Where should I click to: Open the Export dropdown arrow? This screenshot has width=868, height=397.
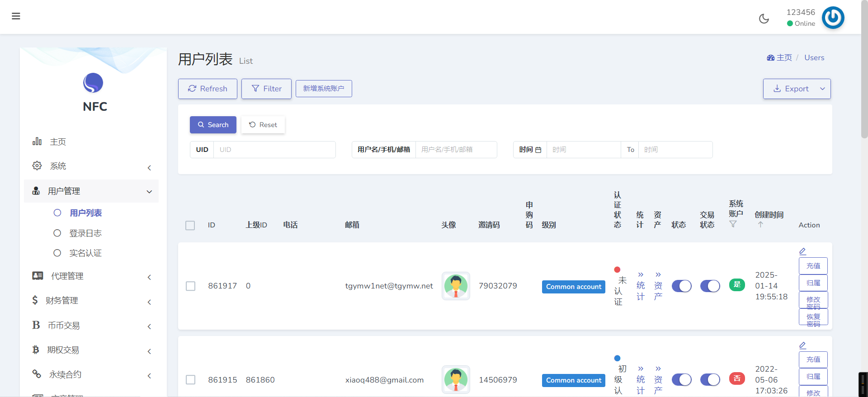tap(822, 89)
